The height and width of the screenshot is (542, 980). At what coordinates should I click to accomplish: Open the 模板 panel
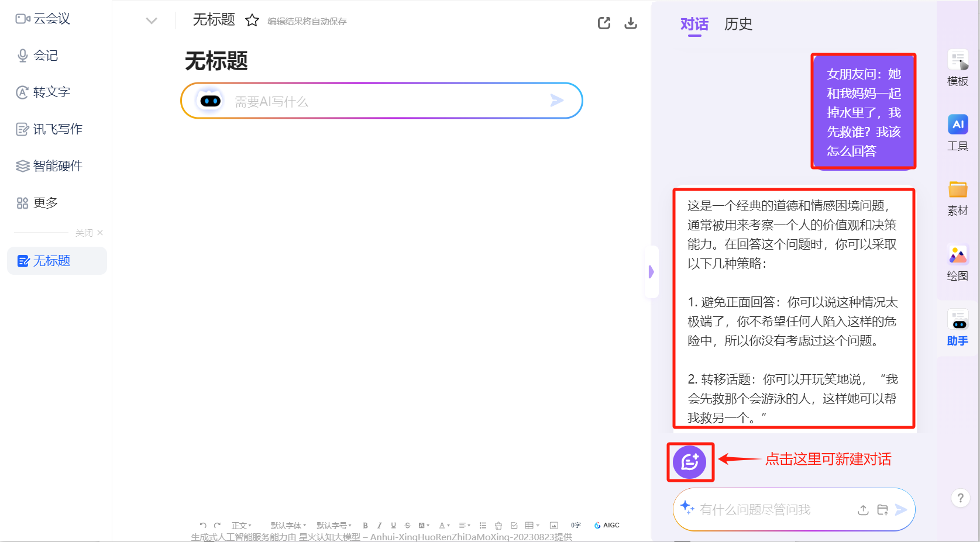click(x=958, y=68)
